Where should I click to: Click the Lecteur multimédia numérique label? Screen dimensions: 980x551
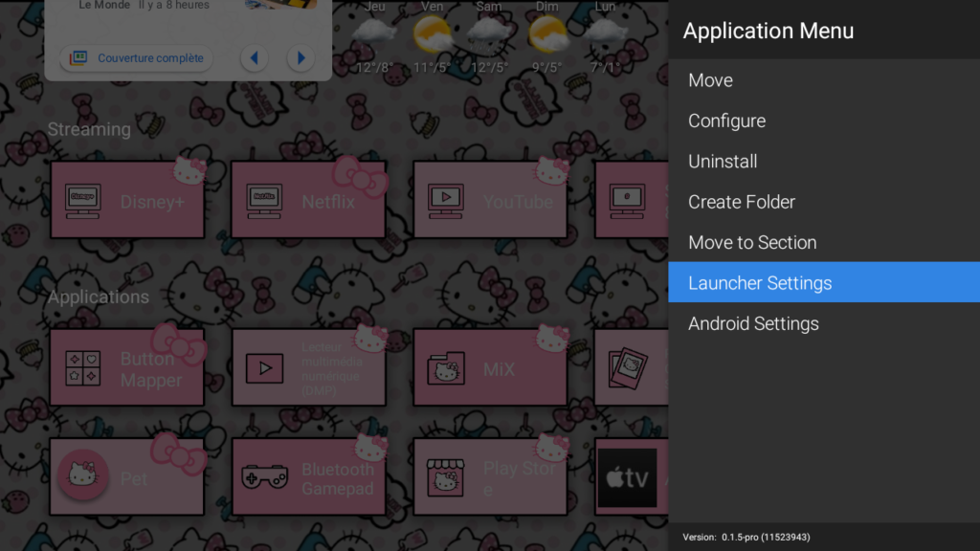click(332, 368)
